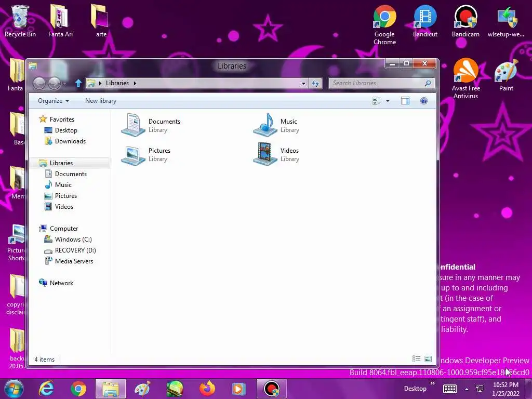The height and width of the screenshot is (399, 532).
Task: Click Libraries in address bar
Action: (x=117, y=83)
